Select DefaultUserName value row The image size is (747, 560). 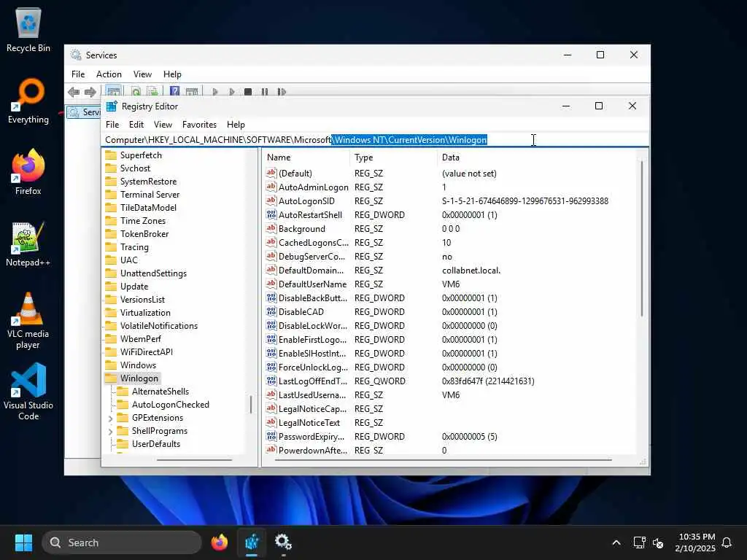coord(450,284)
